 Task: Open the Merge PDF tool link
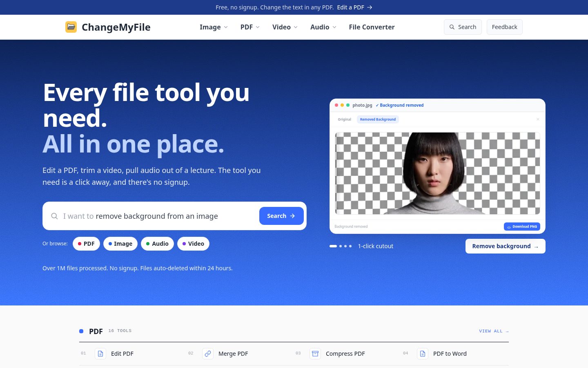233,354
